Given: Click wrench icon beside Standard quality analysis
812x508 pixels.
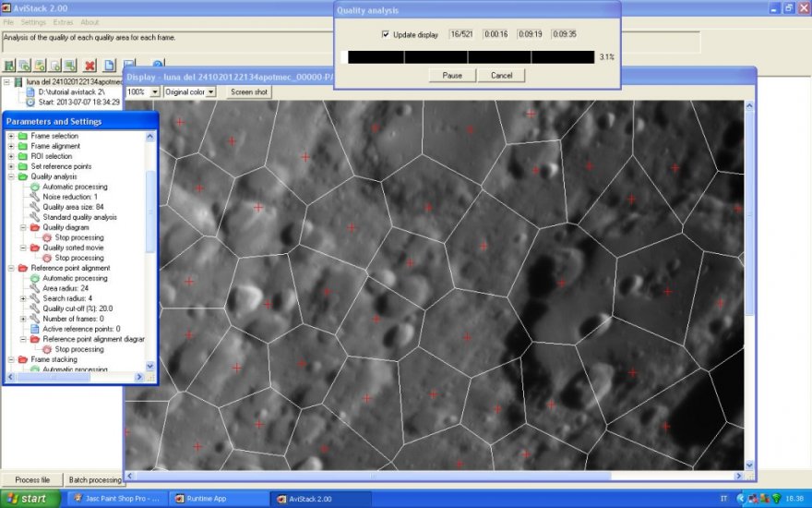Looking at the screenshot, I should 35,217.
